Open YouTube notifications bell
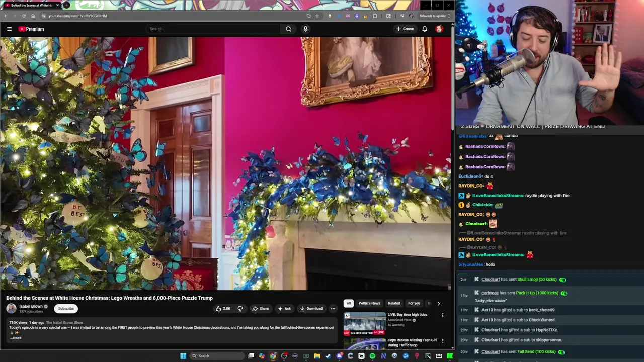Screen dimensions: 644x362 [425, 29]
